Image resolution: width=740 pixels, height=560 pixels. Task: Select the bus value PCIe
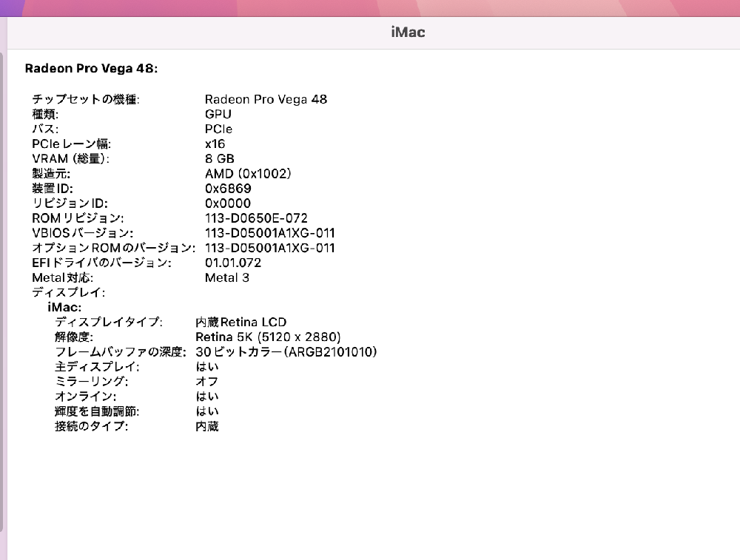tap(218, 129)
